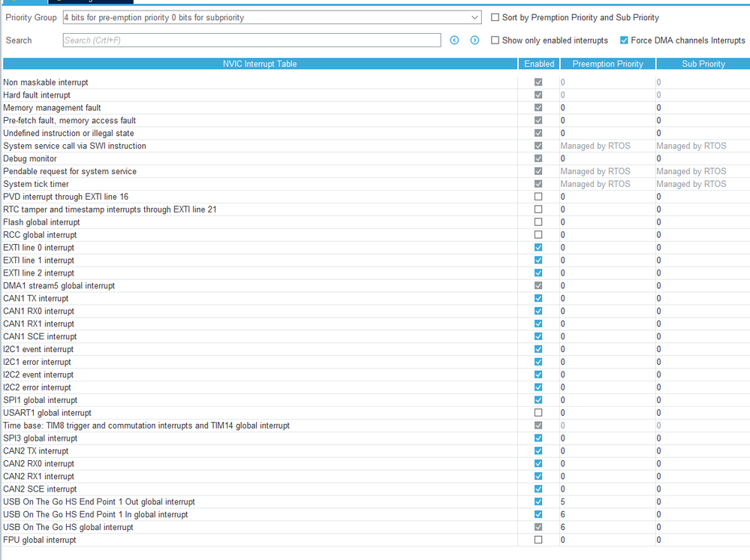Enable RCC global interrupt checkbox
The height and width of the screenshot is (560, 750).
(538, 235)
